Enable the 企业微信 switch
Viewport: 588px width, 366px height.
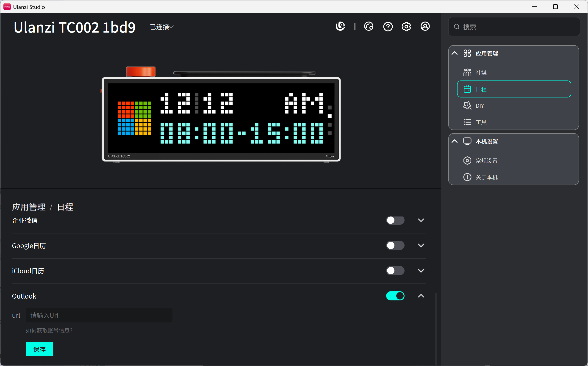click(x=395, y=220)
